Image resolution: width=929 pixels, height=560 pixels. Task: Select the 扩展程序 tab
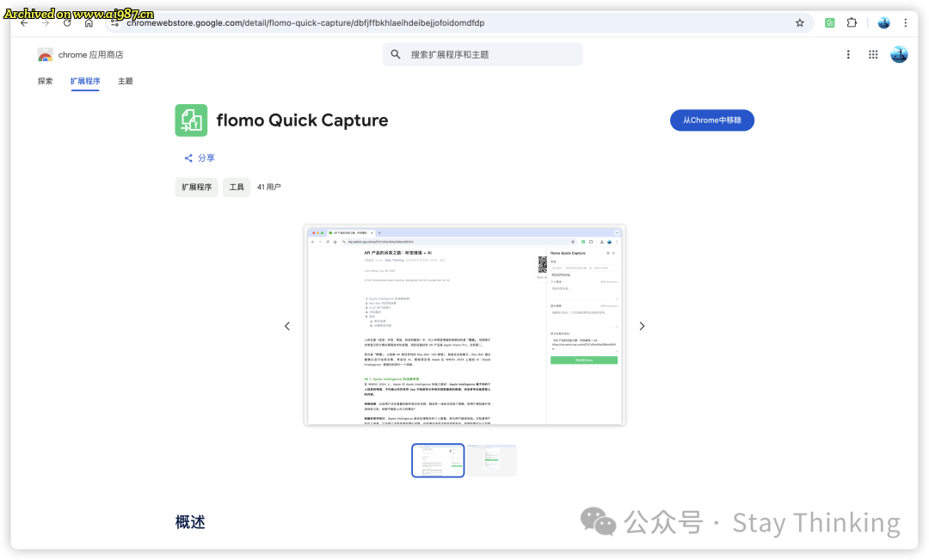85,81
